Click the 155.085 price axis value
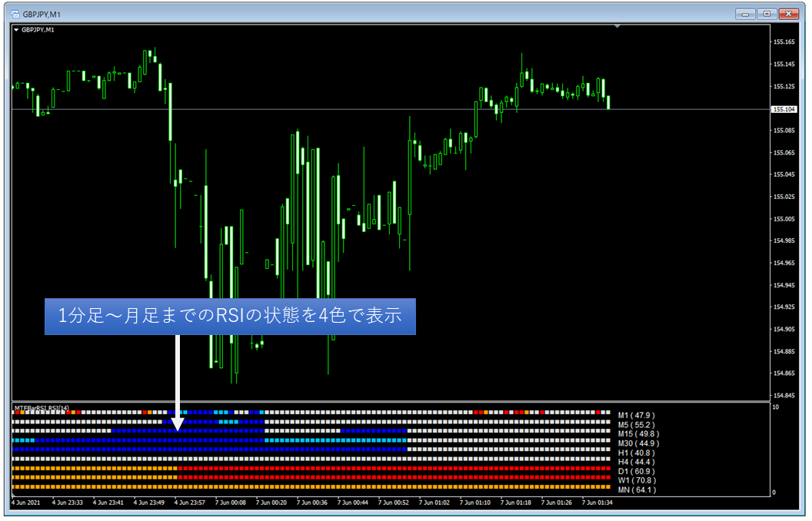 point(784,131)
